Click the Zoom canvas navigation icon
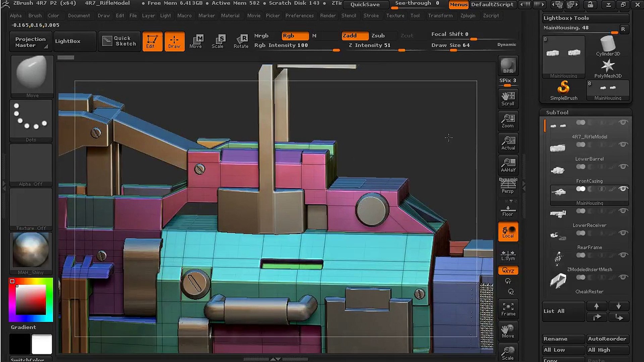The width and height of the screenshot is (644, 362). [x=508, y=121]
